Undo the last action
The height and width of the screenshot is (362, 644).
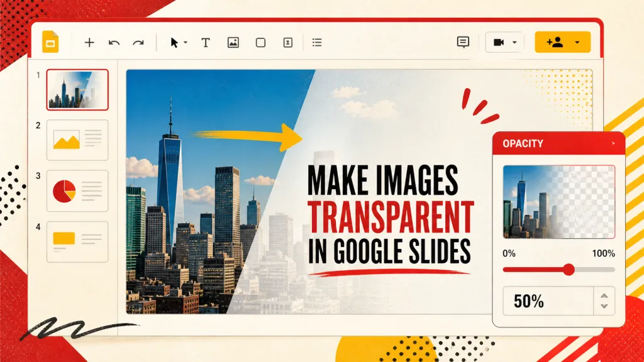pyautogui.click(x=114, y=42)
